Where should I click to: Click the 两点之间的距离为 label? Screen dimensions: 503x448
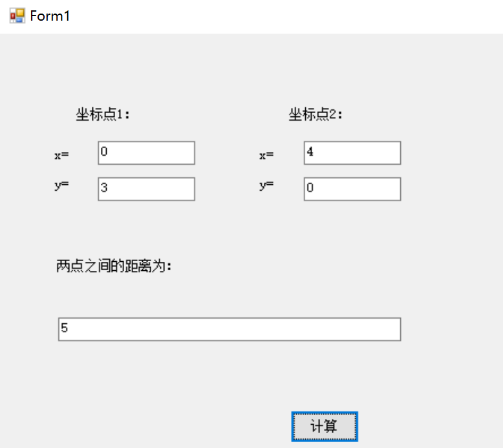point(114,266)
